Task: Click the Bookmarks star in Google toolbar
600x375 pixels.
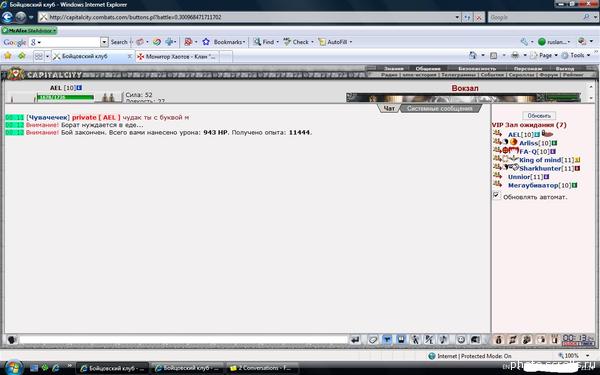Action: 206,42
